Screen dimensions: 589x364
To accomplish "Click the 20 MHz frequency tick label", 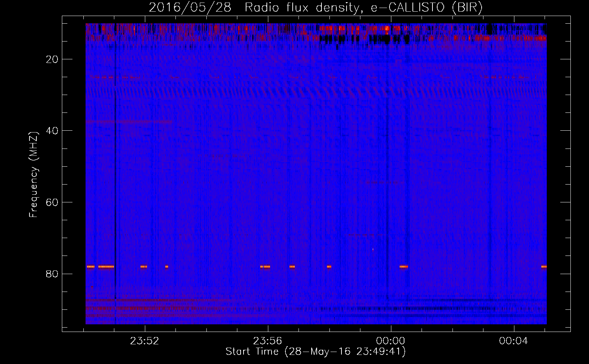I will pyautogui.click(x=52, y=59).
